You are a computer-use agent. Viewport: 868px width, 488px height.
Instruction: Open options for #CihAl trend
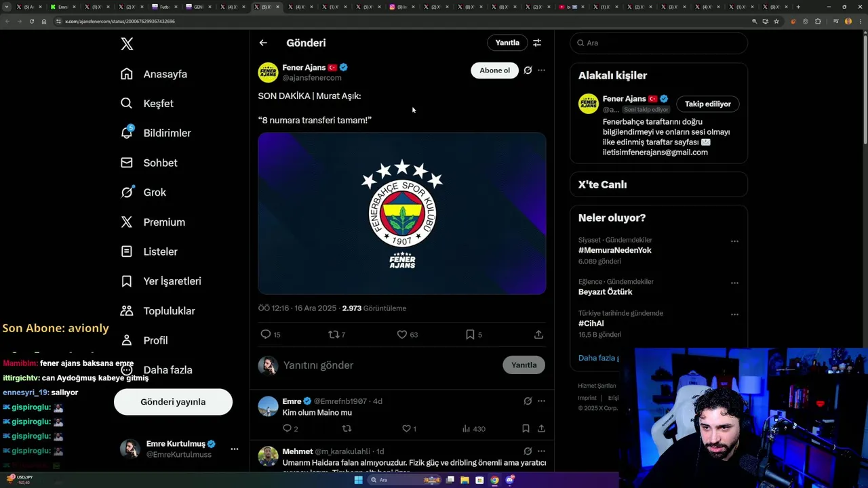coord(734,315)
